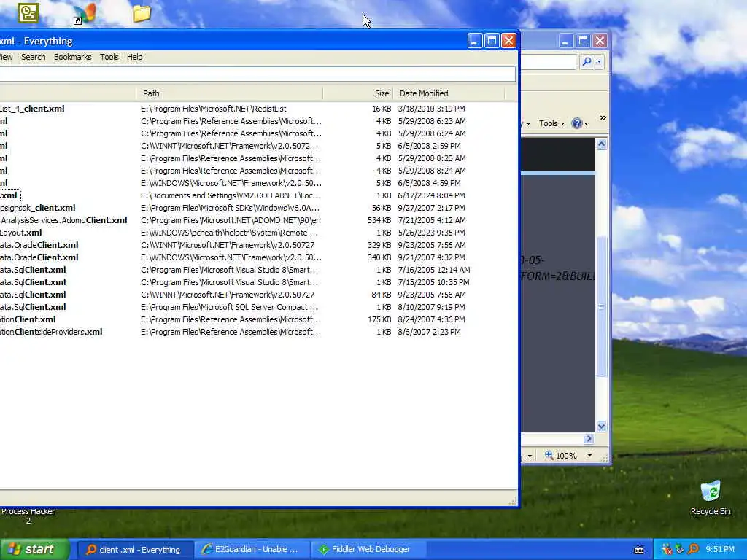The width and height of the screenshot is (747, 560).
Task: Click the pchealth\helpctr path cell
Action: pyautogui.click(x=229, y=233)
